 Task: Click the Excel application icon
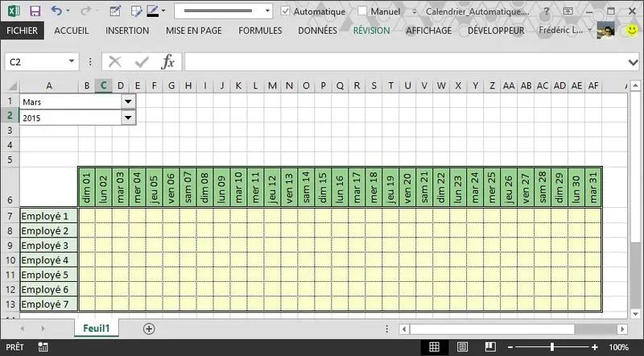pos(14,11)
